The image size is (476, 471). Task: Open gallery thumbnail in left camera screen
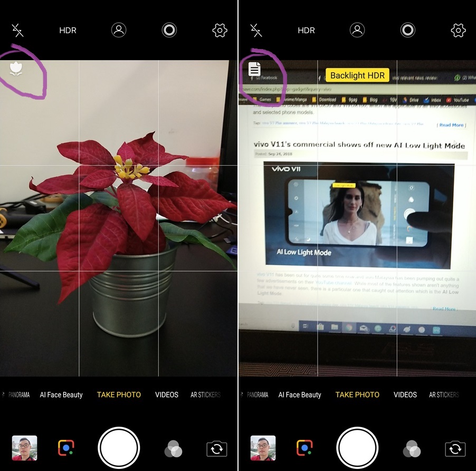(x=25, y=448)
